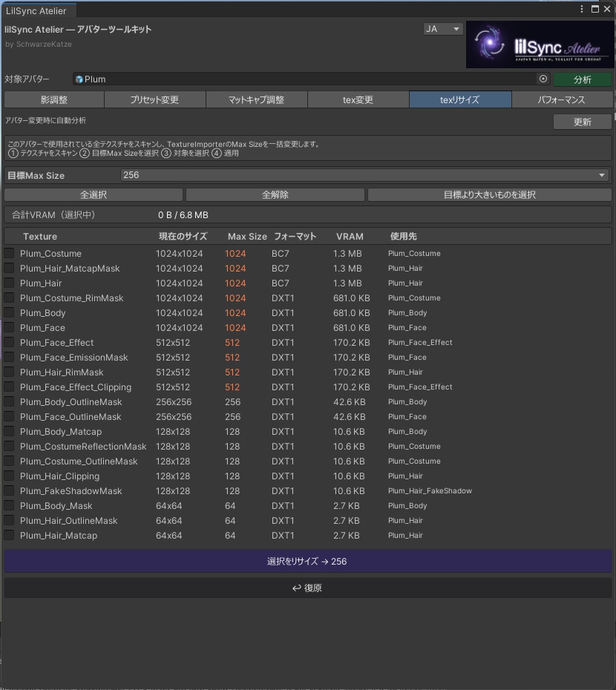616x690 pixels.
Task: Click 選択をリサイズ → 256 button
Action: [x=308, y=561]
